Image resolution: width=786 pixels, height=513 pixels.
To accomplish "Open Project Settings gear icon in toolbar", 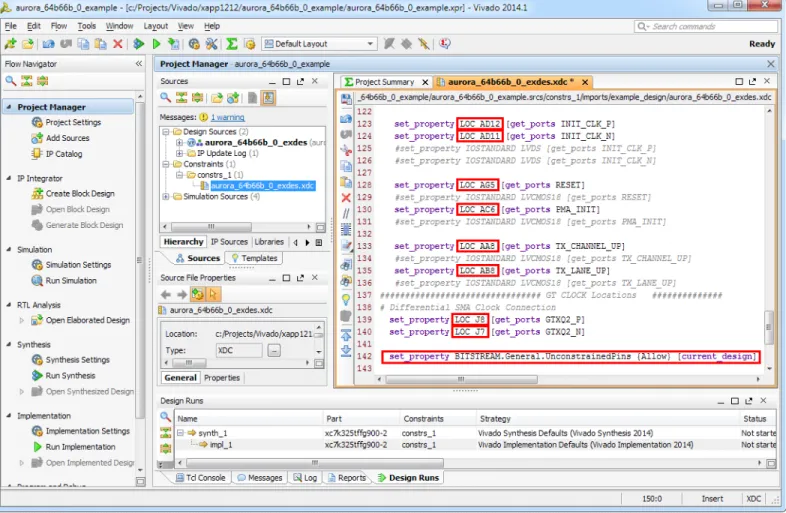I will pos(194,44).
